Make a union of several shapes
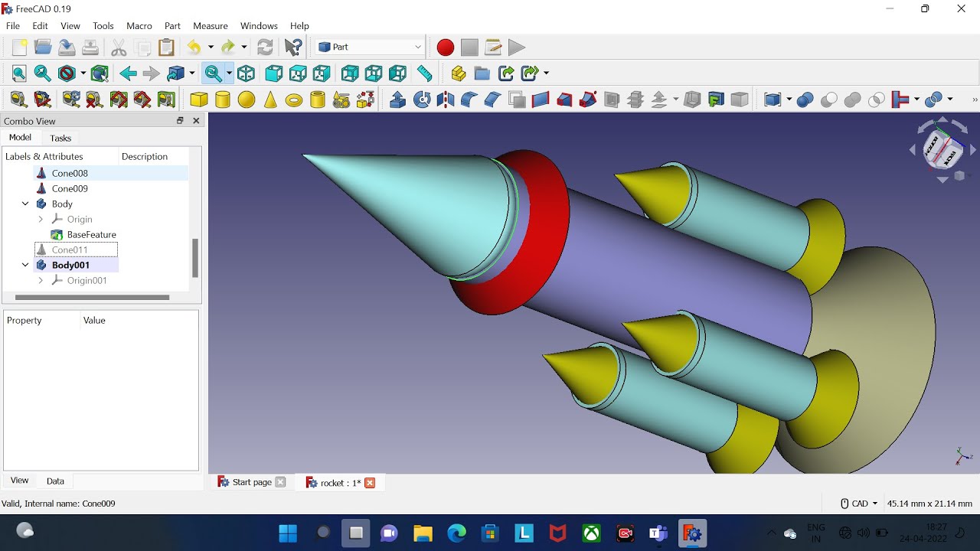Viewport: 980px width, 551px height. click(852, 99)
